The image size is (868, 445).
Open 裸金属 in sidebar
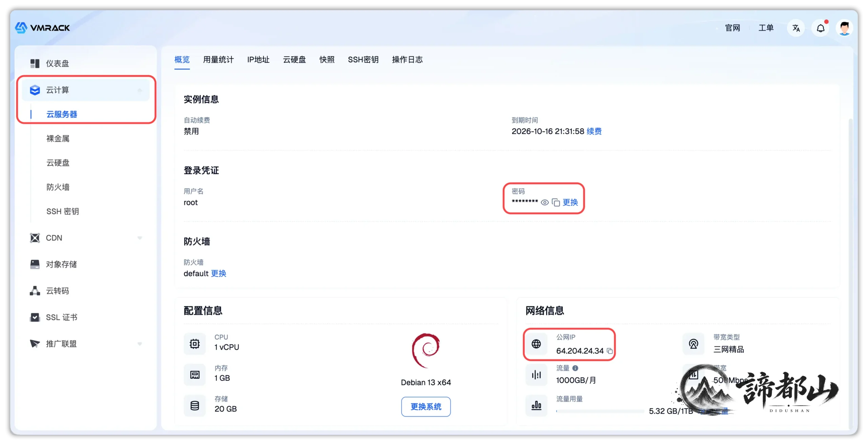coord(58,139)
